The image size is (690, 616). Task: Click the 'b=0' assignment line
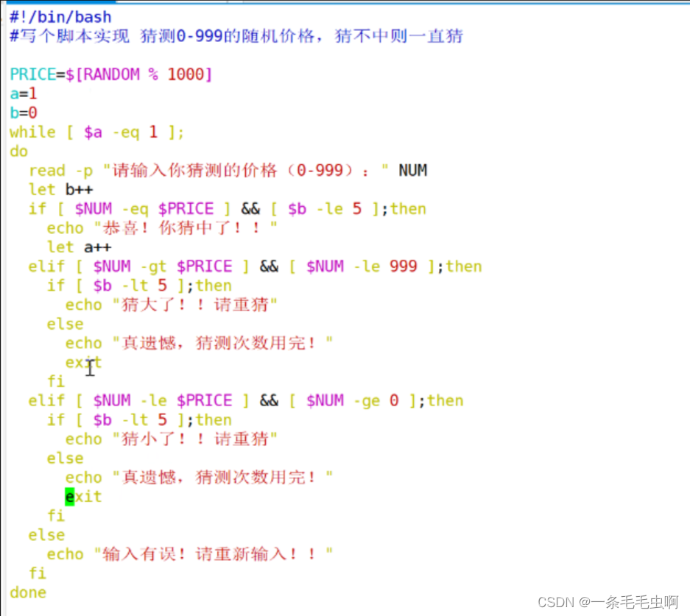[24, 113]
